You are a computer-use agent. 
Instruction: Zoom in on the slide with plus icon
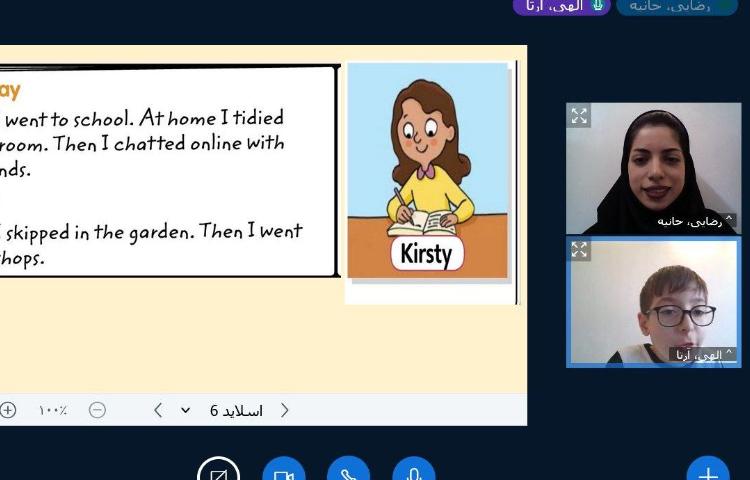8,410
